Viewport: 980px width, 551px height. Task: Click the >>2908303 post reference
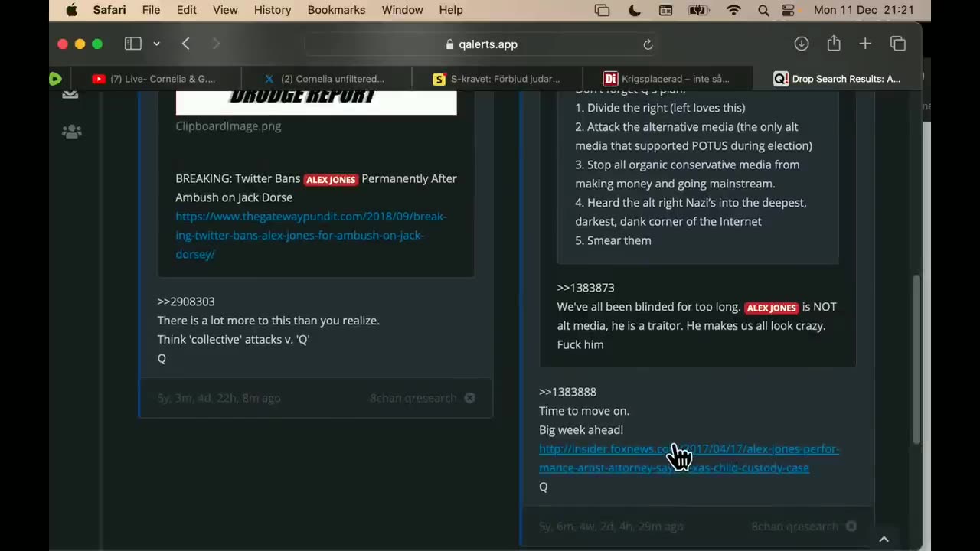186,302
